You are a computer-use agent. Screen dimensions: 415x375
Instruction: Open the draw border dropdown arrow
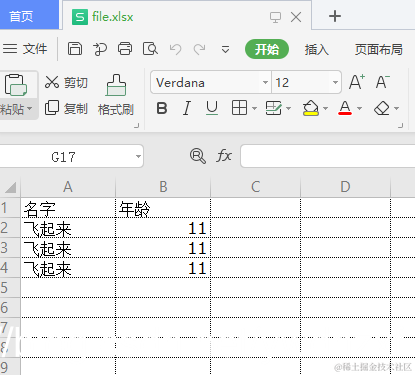(x=289, y=108)
